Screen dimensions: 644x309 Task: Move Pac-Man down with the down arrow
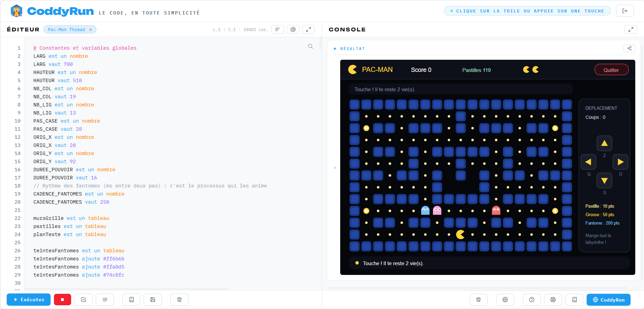[605, 181]
